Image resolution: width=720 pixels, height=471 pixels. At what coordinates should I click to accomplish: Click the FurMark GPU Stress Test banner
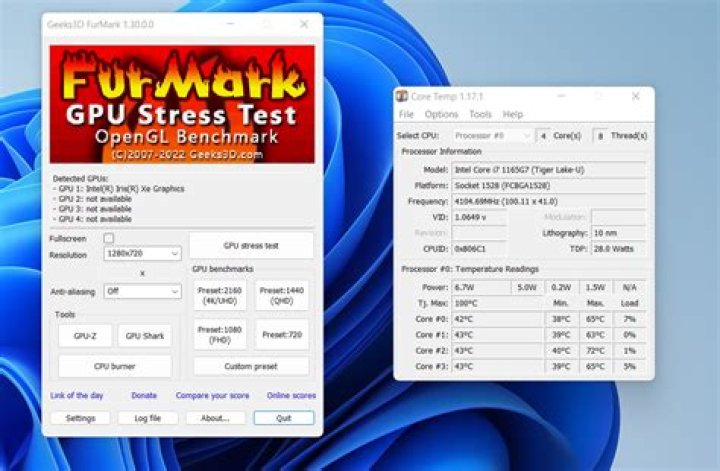182,104
